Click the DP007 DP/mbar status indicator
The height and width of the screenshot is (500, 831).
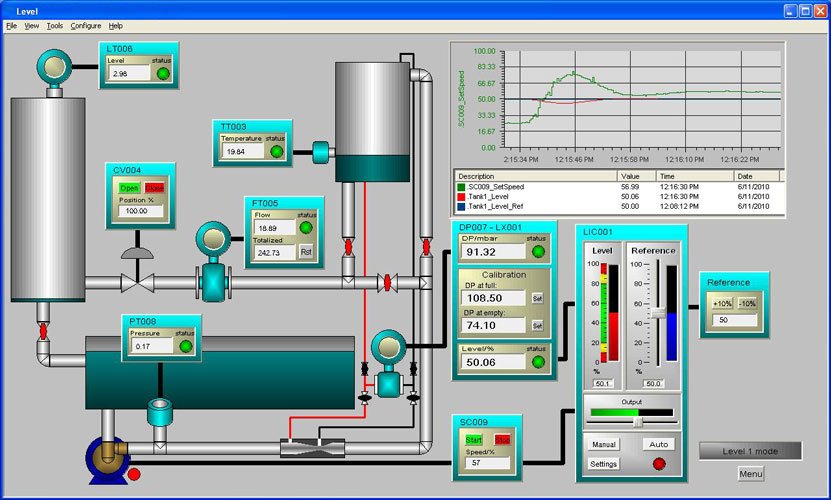click(538, 251)
